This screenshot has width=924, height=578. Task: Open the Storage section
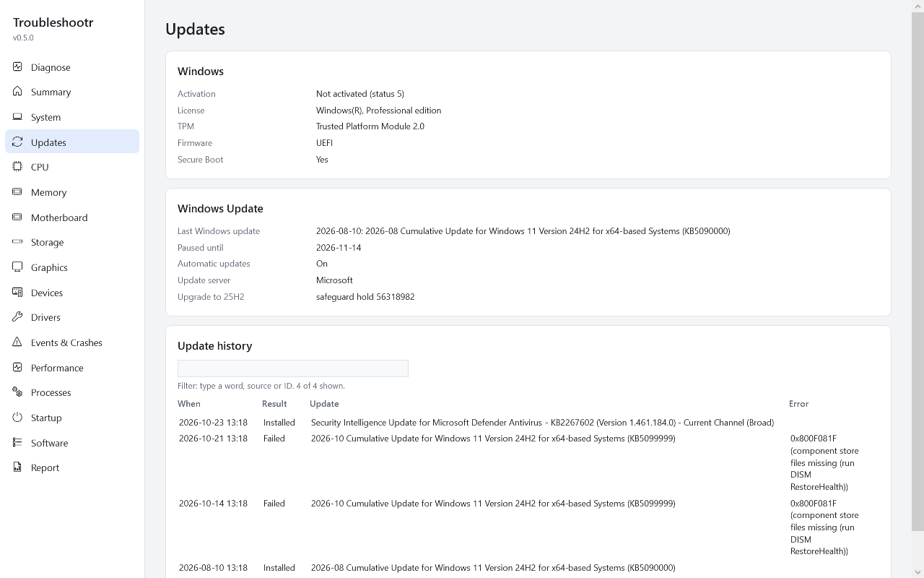pyautogui.click(x=72, y=242)
